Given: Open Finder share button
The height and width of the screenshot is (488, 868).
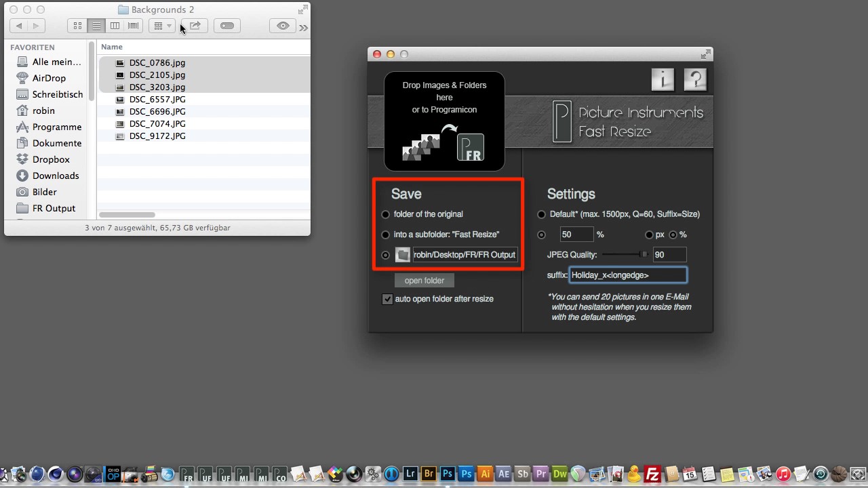Looking at the screenshot, I should 195,26.
